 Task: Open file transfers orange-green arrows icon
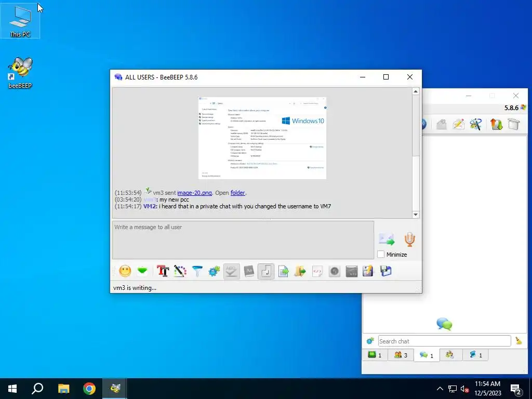click(x=496, y=124)
